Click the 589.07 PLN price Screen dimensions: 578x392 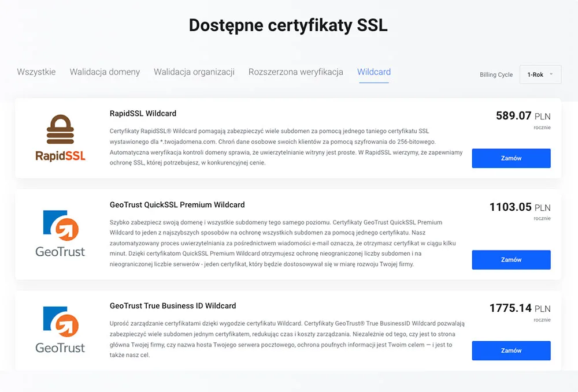(523, 116)
